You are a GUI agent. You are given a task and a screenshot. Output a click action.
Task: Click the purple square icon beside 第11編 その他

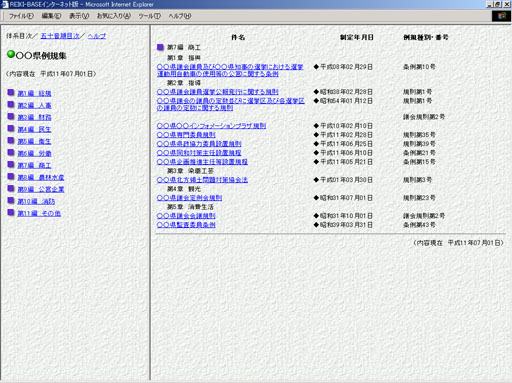click(11, 212)
